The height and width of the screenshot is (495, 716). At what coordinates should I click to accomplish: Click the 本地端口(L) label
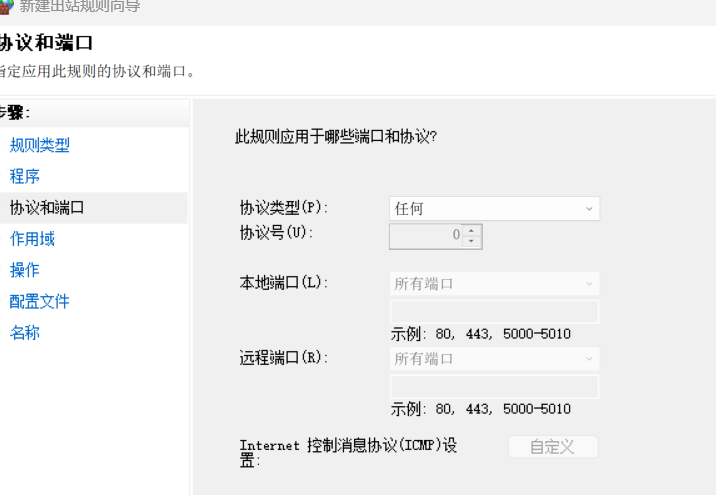coord(284,283)
